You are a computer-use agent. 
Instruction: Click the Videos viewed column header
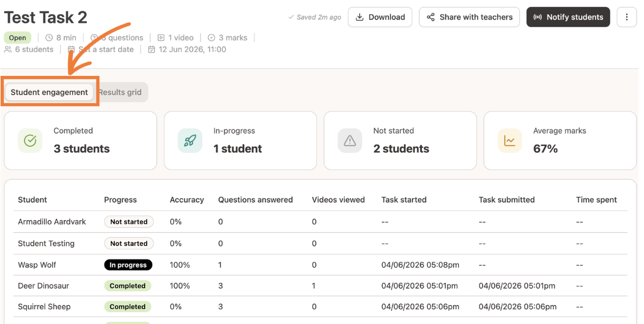[338, 200]
